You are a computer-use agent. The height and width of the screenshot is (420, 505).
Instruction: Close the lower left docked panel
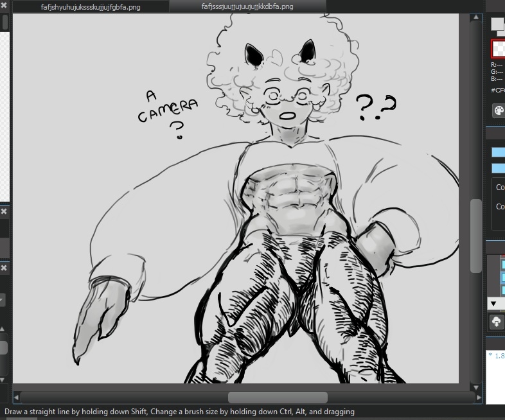click(x=4, y=268)
